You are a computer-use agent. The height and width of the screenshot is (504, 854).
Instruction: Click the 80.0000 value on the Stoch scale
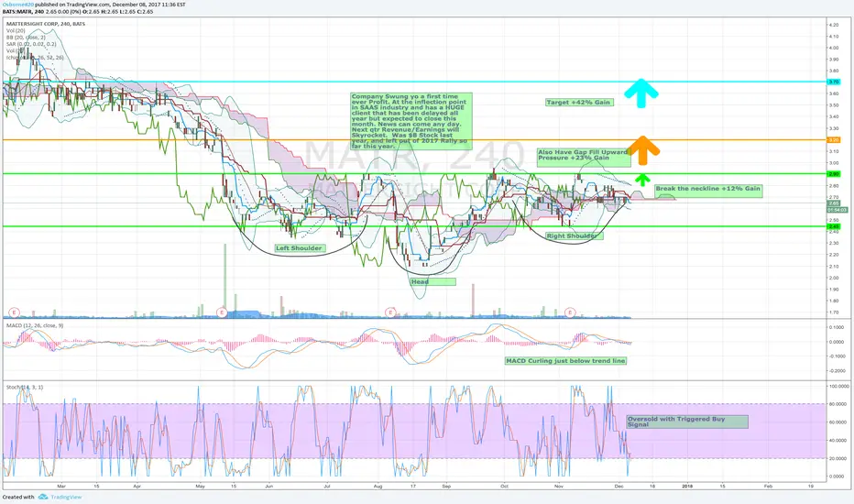[838, 404]
